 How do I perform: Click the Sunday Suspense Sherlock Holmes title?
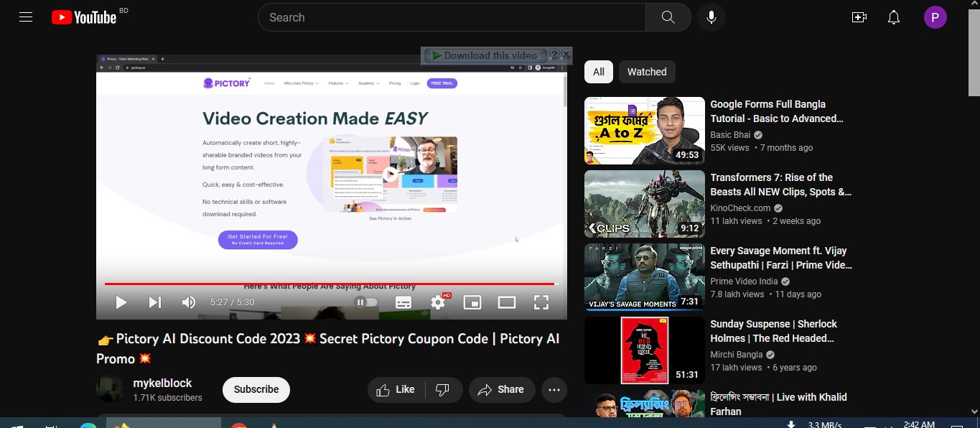[774, 331]
